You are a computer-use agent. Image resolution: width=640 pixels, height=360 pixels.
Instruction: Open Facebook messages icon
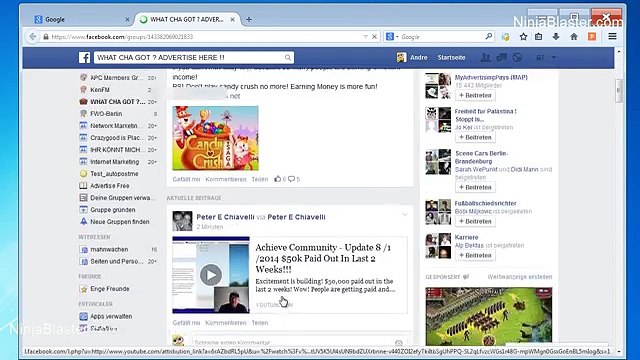501,58
